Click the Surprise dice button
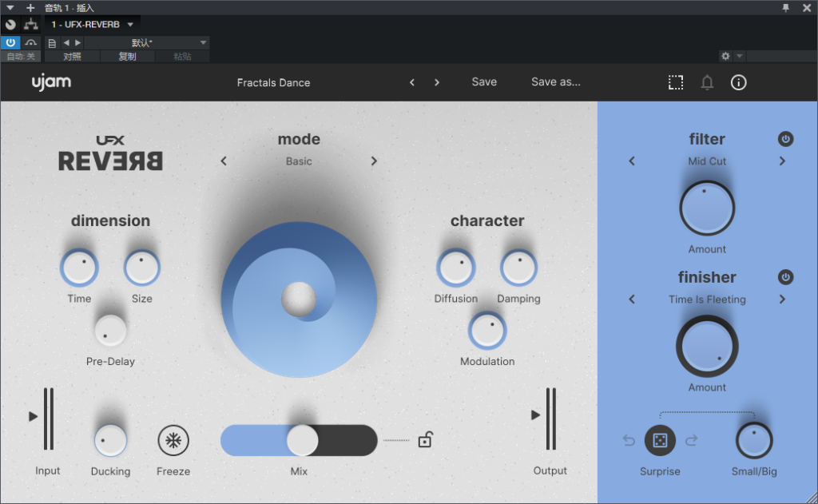This screenshot has height=504, width=818. coord(660,440)
